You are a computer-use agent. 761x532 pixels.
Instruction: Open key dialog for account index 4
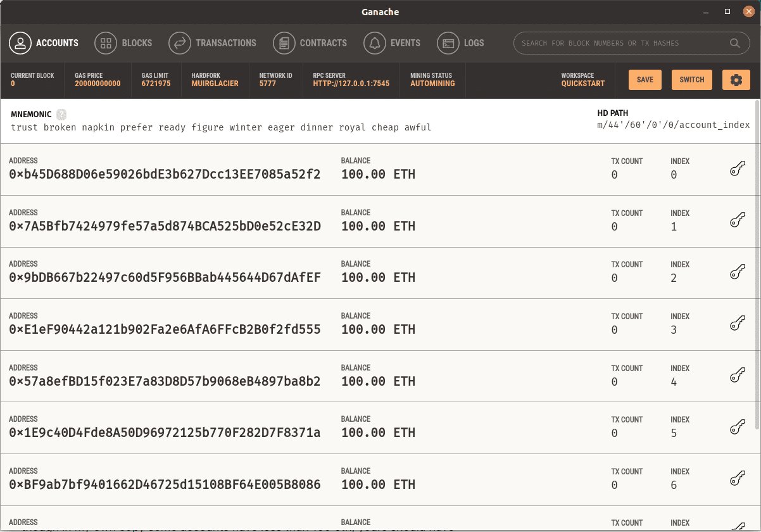pyautogui.click(x=737, y=376)
